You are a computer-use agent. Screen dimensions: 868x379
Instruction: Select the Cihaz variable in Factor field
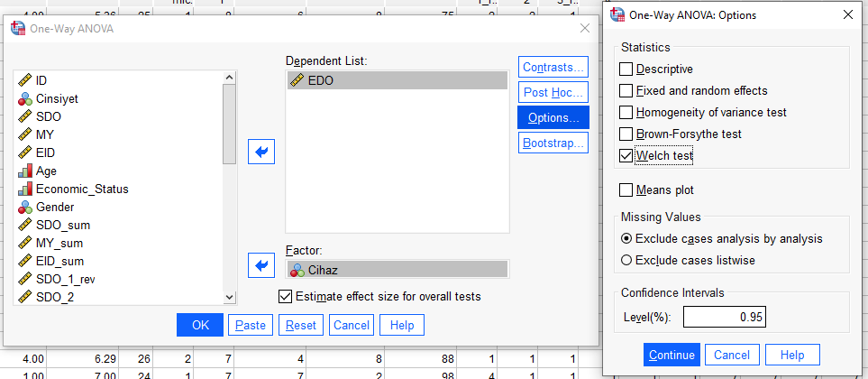(397, 268)
